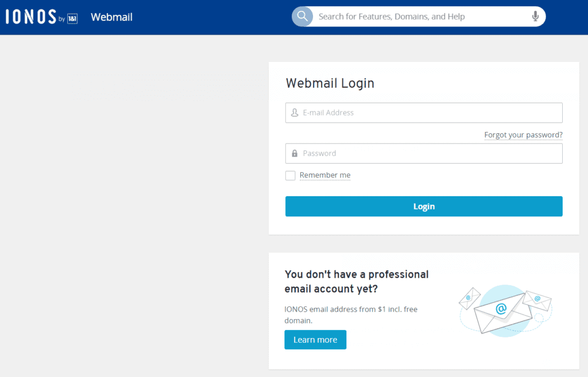Click the Learn more button
This screenshot has width=588, height=377.
[x=315, y=340]
